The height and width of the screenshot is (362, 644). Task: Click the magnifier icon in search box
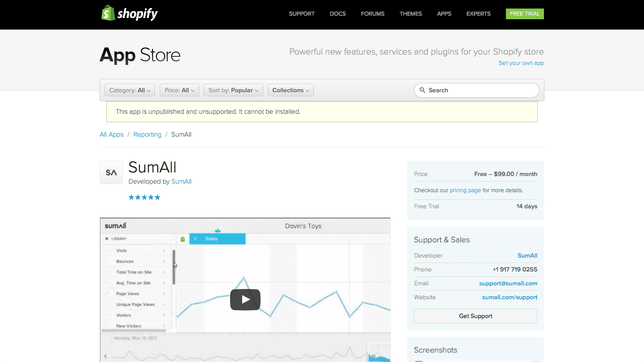click(422, 90)
